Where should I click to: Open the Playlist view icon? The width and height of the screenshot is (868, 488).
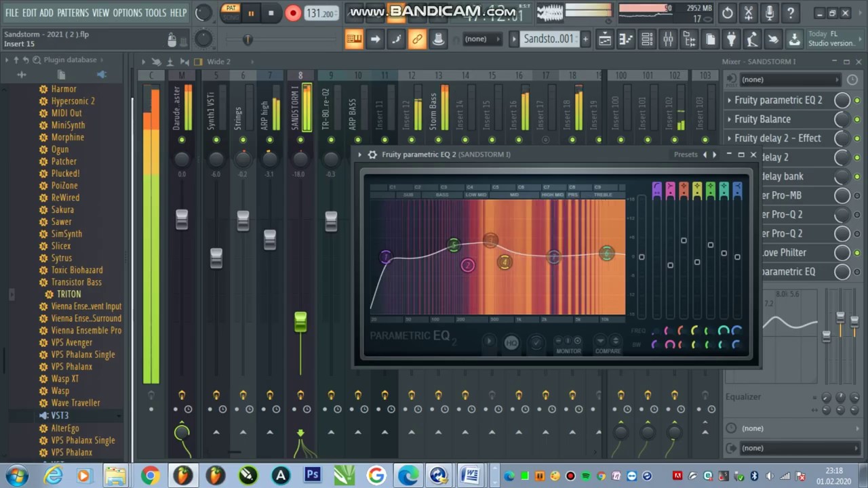(604, 39)
